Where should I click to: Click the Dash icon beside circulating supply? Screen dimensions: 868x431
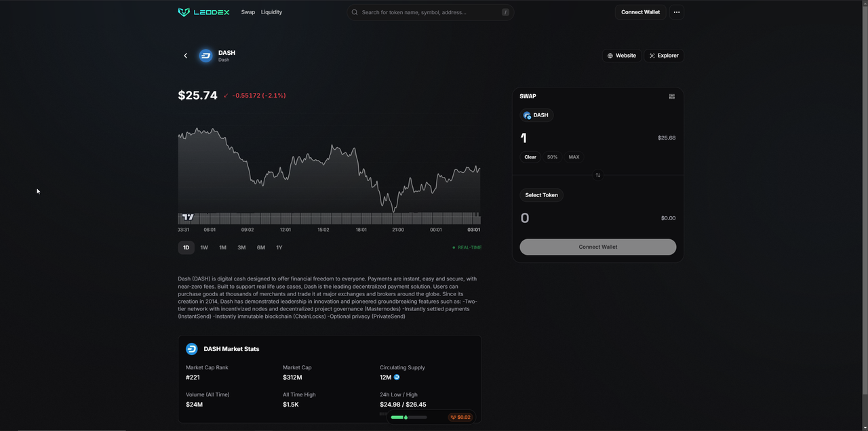(397, 377)
